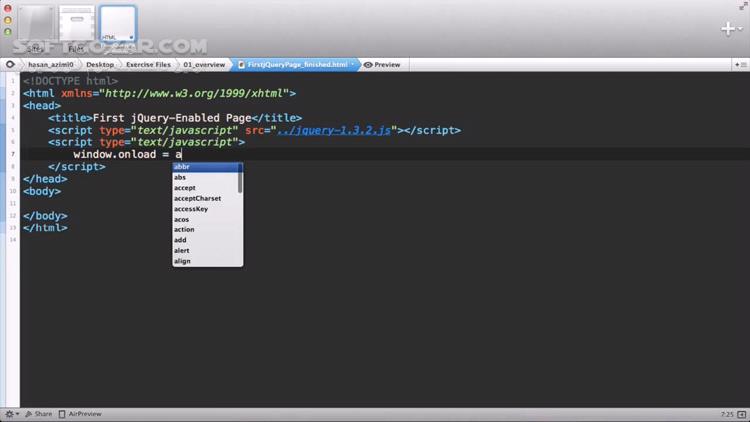This screenshot has width=750, height=422.
Task: Click the 7:25 line position indicator
Action: coord(727,414)
